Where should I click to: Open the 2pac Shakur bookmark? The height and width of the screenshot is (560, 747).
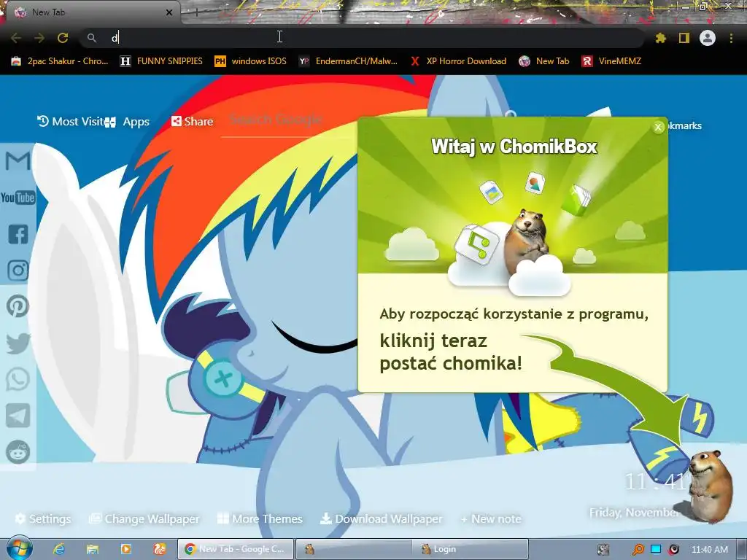pos(60,61)
